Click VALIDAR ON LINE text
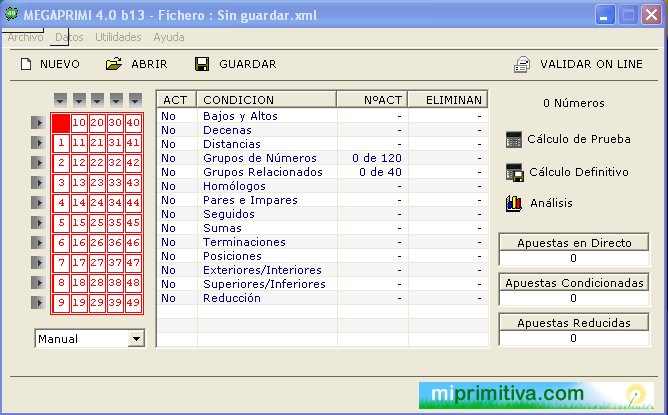Screen dimensions: 668x415 [x=591, y=64]
